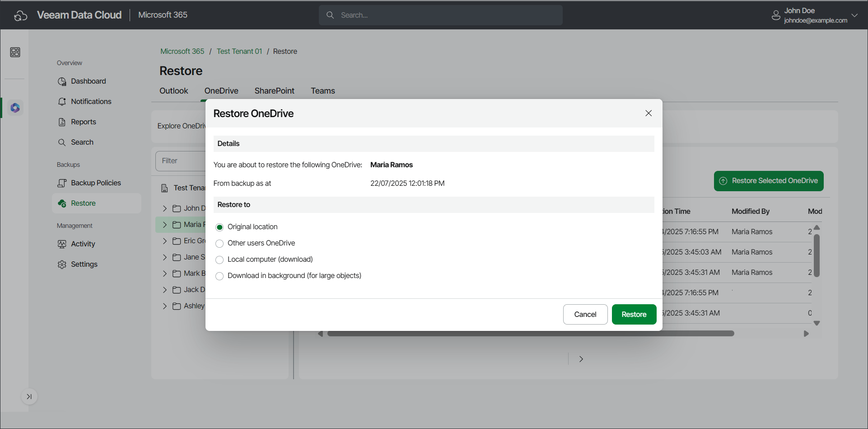Screen dimensions: 868x429
Task: Click the folder icon next to Jane S
Action: pos(177,257)
